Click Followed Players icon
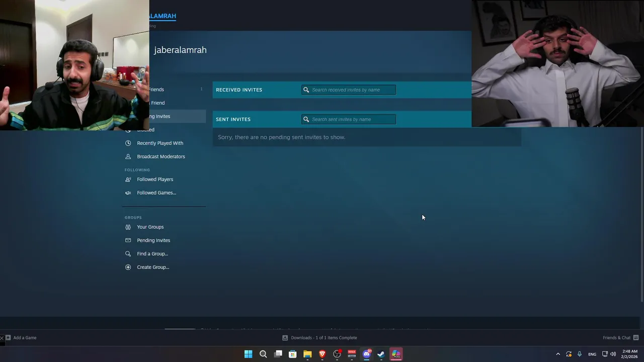The height and width of the screenshot is (362, 644). click(x=128, y=179)
